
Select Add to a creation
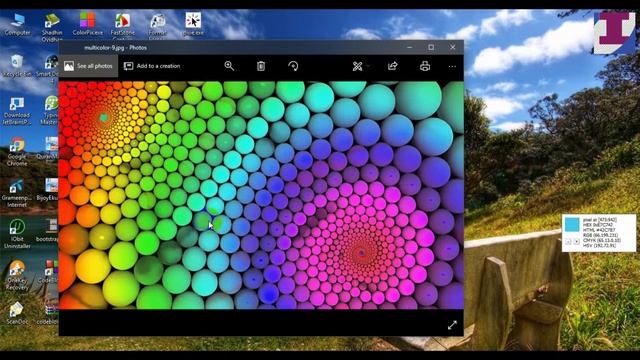tap(152, 66)
